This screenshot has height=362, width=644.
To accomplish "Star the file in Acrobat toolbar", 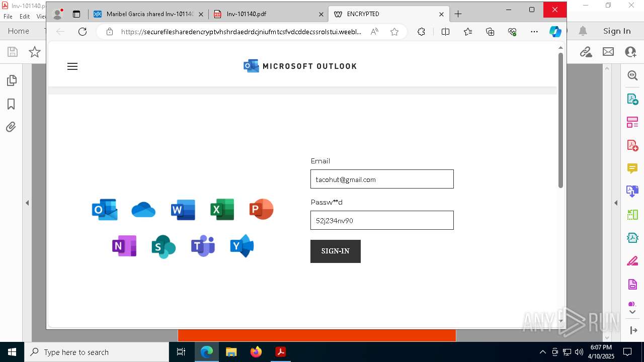I will click(x=35, y=52).
